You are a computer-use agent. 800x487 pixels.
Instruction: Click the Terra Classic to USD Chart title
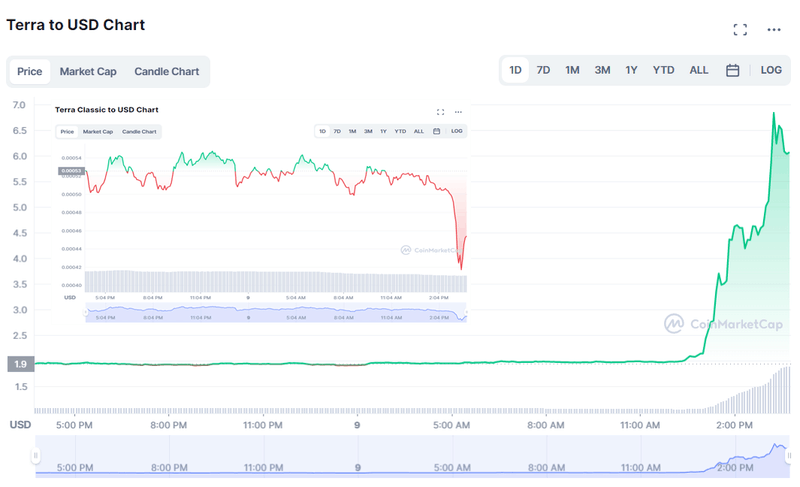pos(107,110)
